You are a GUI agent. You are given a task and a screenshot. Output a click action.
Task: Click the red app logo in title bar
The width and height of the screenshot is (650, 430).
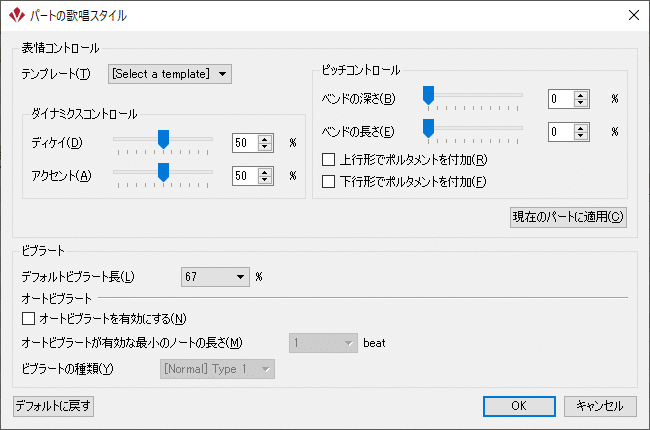click(x=17, y=15)
